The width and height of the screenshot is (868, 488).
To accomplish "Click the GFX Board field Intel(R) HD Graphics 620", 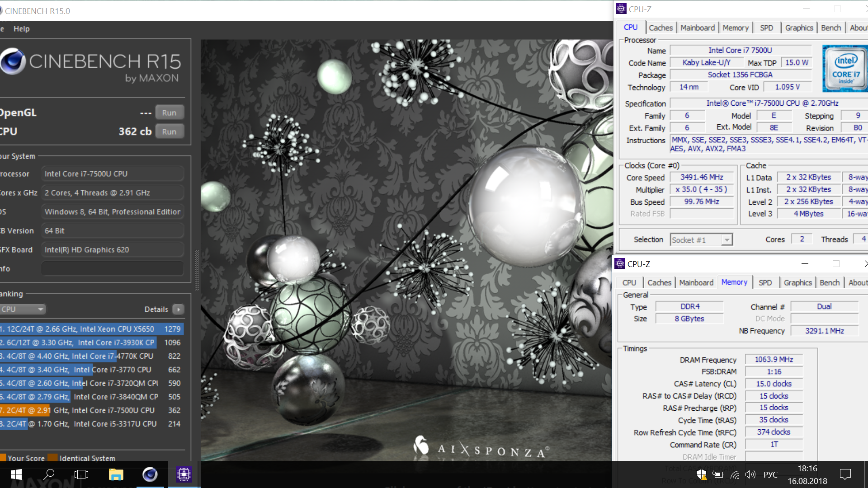I will pos(112,249).
